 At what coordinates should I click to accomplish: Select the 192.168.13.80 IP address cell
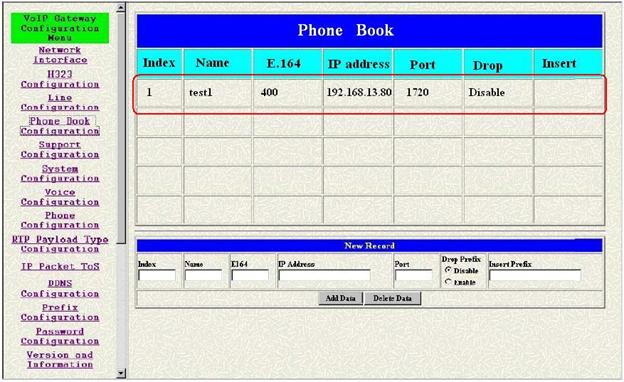point(358,93)
